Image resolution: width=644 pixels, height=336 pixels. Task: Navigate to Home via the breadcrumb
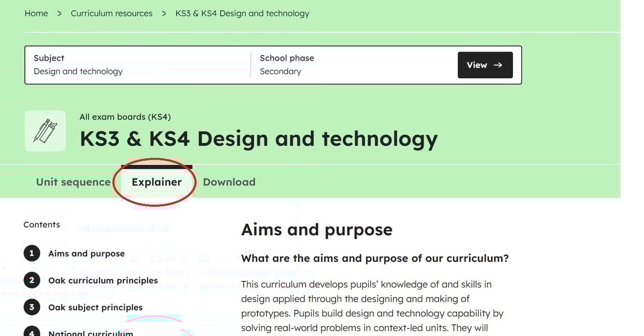coord(36,13)
